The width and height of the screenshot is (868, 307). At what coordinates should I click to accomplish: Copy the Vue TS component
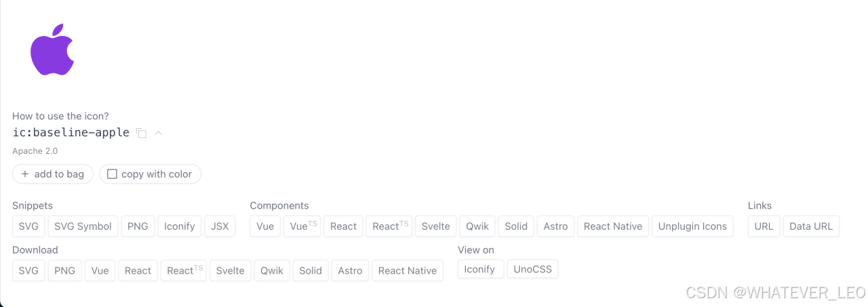tap(302, 226)
